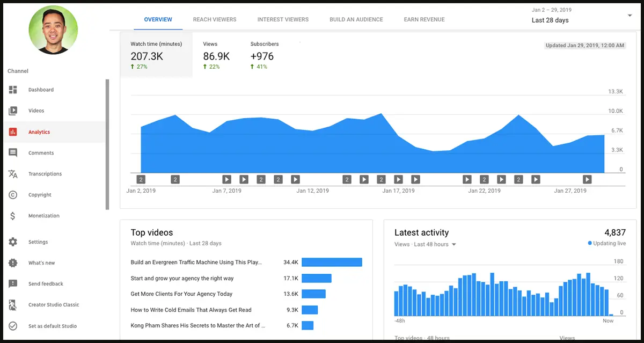Image resolution: width=644 pixels, height=343 pixels.
Task: Select the Analytics bar chart icon
Action: click(x=13, y=132)
